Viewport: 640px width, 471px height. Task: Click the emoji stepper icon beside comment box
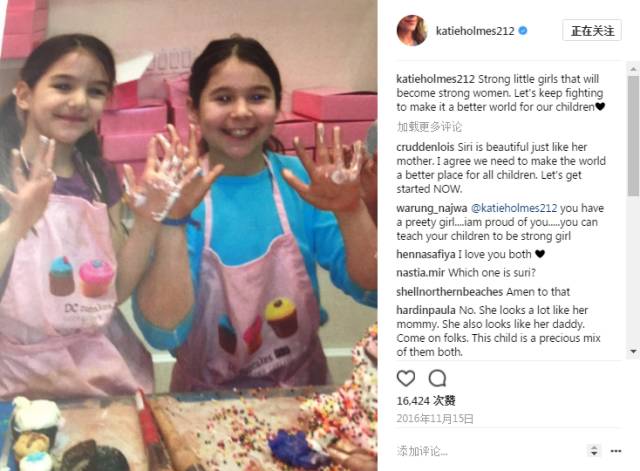tap(594, 451)
